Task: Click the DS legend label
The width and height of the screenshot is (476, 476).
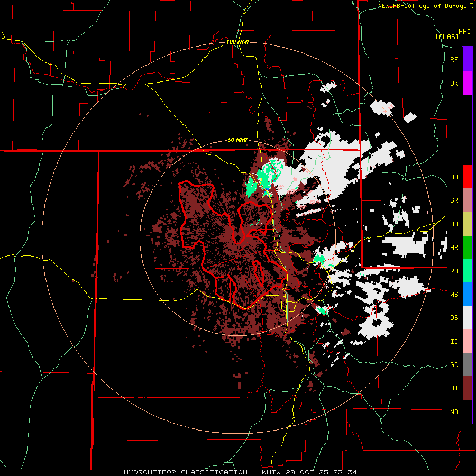Action: pyautogui.click(x=454, y=318)
